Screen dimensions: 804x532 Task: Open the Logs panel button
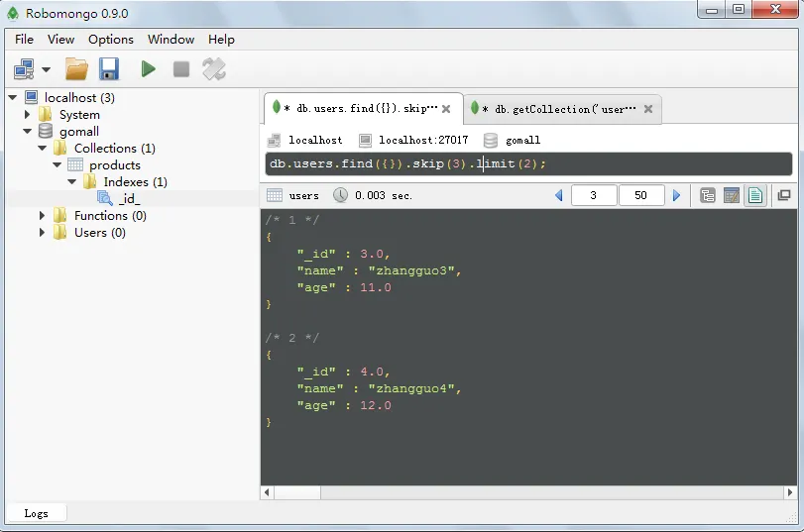[36, 513]
